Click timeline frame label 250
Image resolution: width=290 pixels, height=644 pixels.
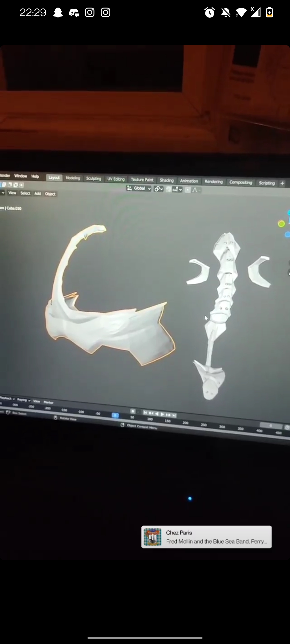coord(204,425)
